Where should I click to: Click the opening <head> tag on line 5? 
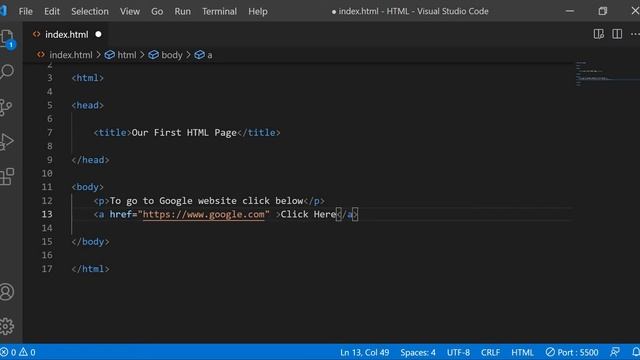pyautogui.click(x=88, y=105)
